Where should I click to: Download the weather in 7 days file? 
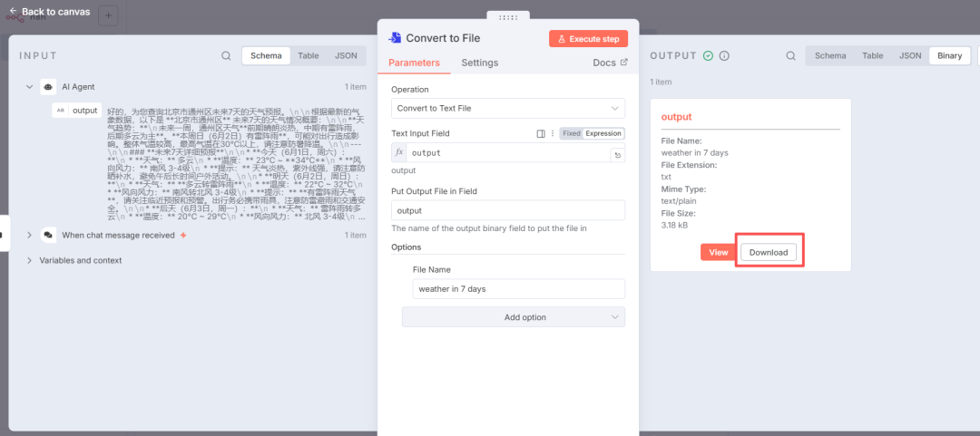click(x=769, y=252)
